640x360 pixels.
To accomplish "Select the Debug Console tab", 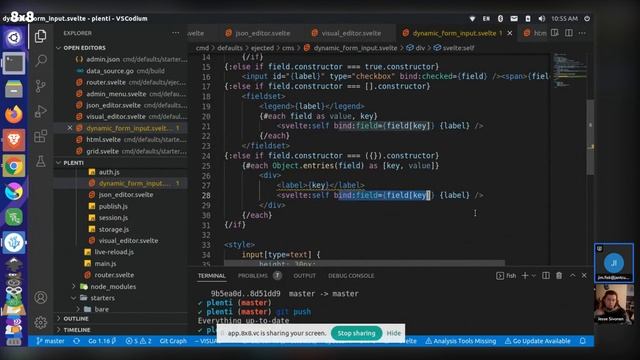I will pos(351,276).
